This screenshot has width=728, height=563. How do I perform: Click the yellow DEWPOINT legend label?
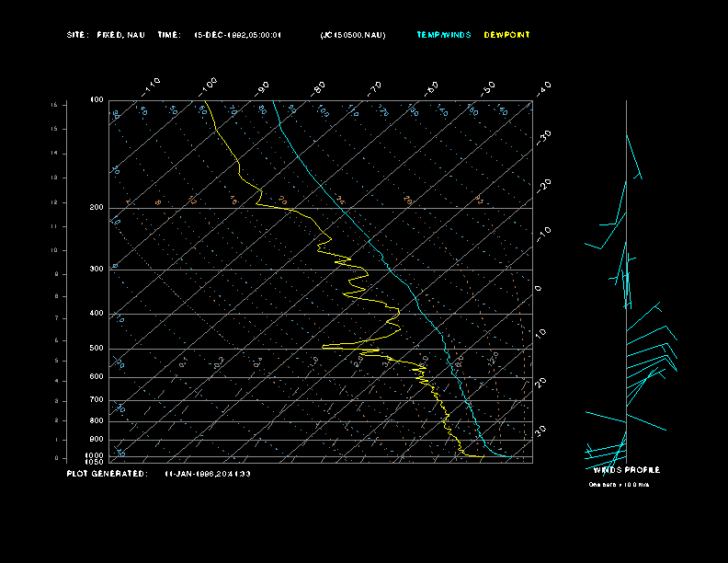pos(506,35)
